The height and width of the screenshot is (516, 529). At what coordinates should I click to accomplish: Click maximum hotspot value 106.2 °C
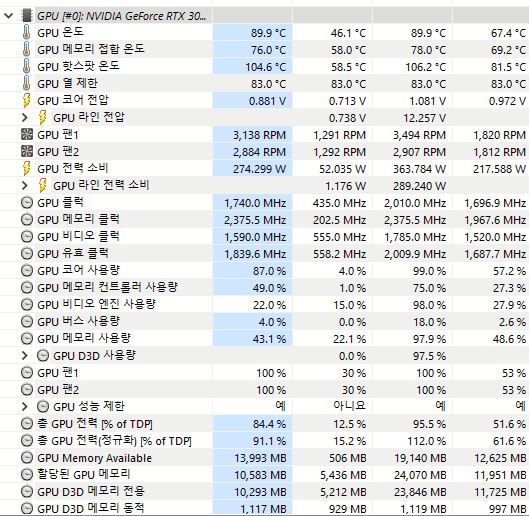425,67
